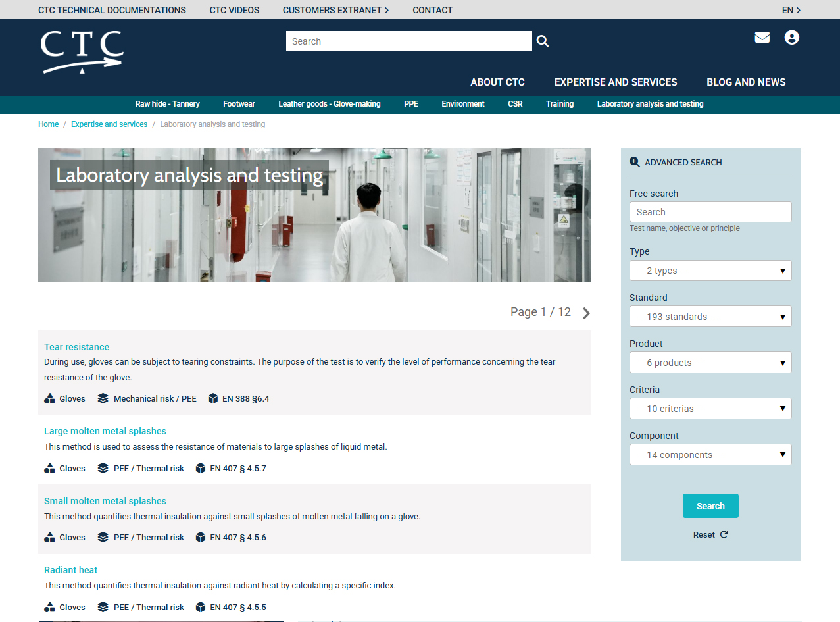Focus the header Search field
Viewport: 840px width, 622px height.
pyautogui.click(x=408, y=41)
